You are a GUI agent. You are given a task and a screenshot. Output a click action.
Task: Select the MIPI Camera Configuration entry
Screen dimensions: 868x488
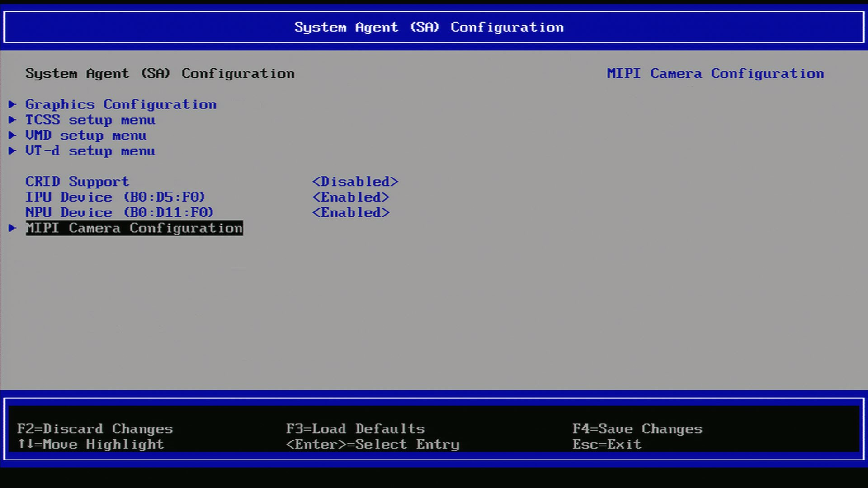(x=134, y=228)
